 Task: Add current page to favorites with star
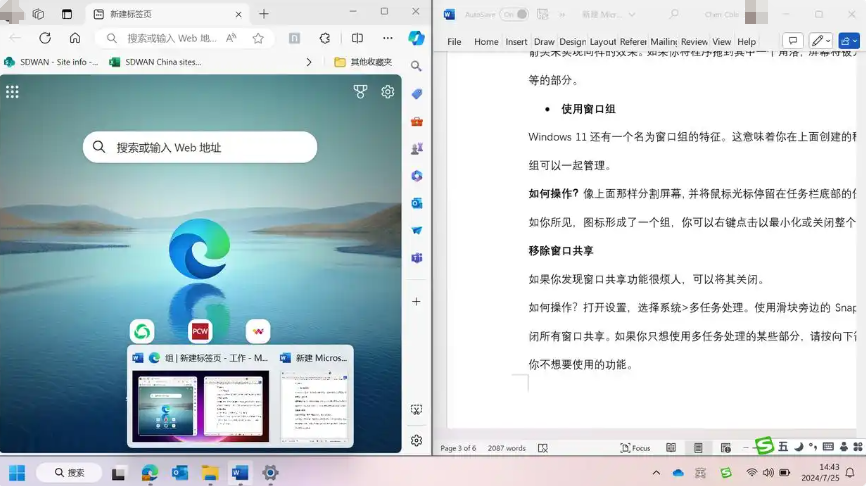[258, 38]
